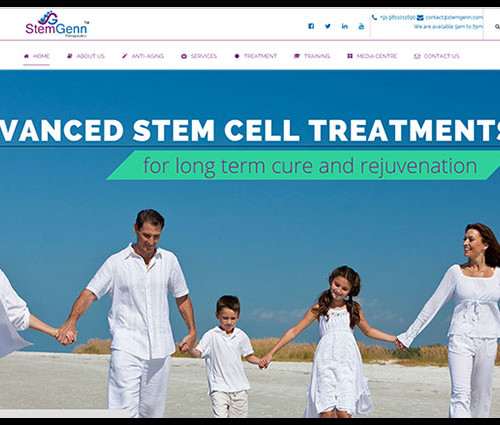This screenshot has width=500, height=425.
Task: Click the envelope email icon
Action: [x=420, y=17]
